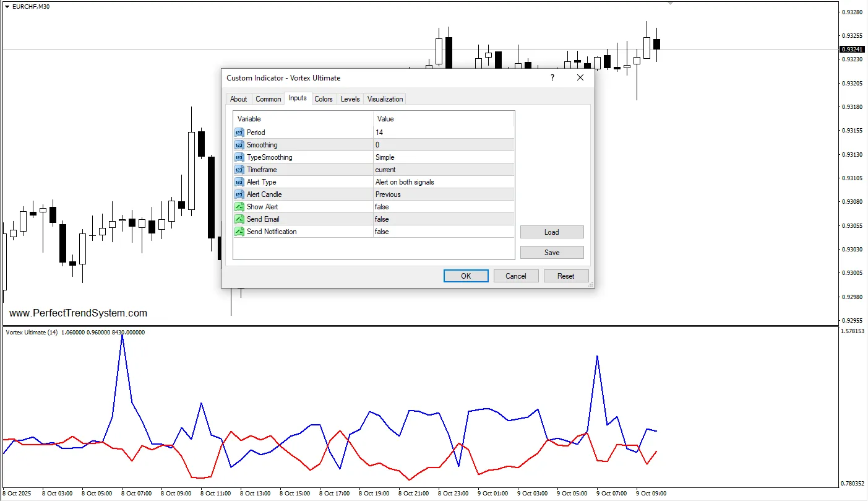Image resolution: width=868 pixels, height=501 pixels.
Task: Select the Alert Type row icon
Action: click(239, 182)
